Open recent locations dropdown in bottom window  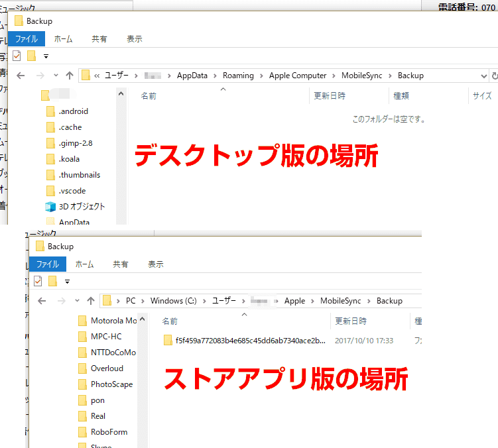[x=77, y=301]
